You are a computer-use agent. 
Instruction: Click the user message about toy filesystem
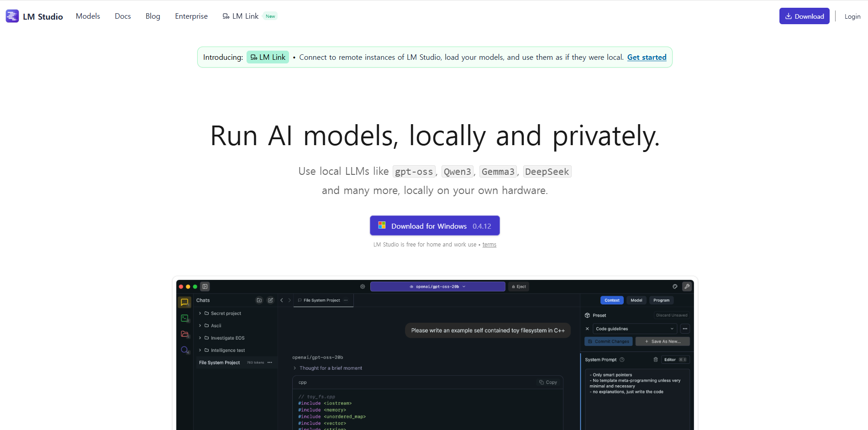pyautogui.click(x=488, y=330)
